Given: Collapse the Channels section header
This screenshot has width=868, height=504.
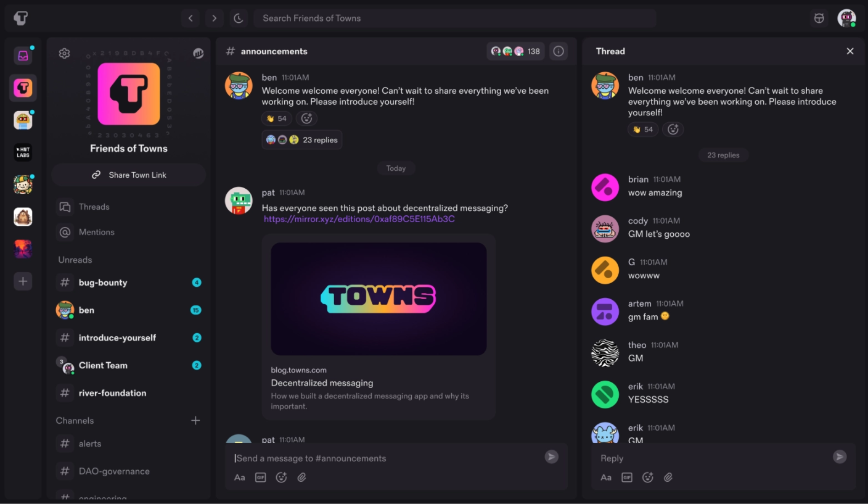Looking at the screenshot, I should click(x=75, y=420).
